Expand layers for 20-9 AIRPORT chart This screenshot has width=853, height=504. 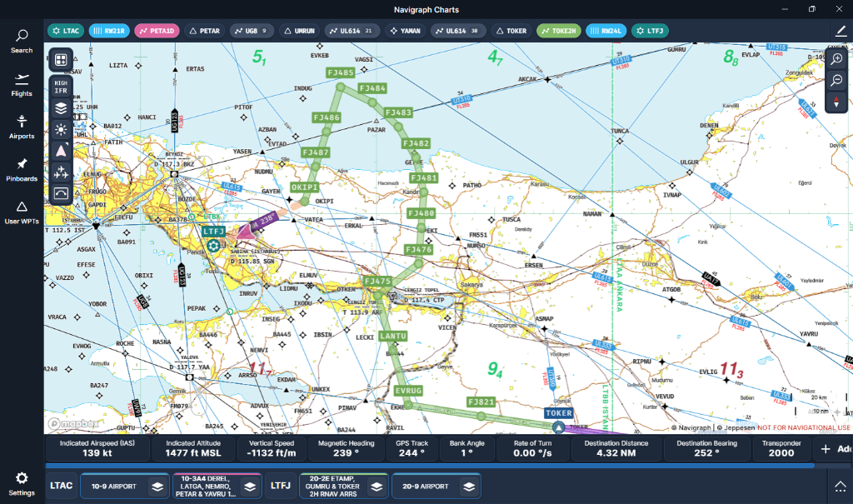point(469,486)
